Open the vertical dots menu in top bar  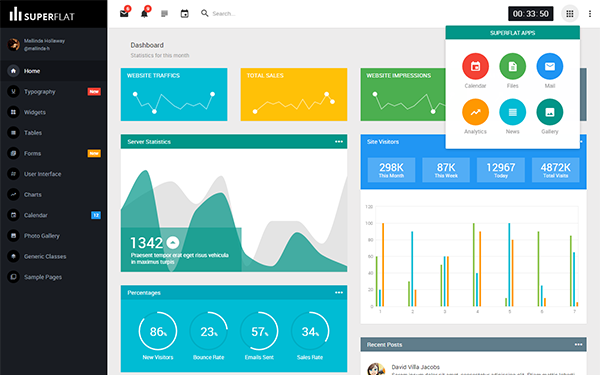point(590,14)
